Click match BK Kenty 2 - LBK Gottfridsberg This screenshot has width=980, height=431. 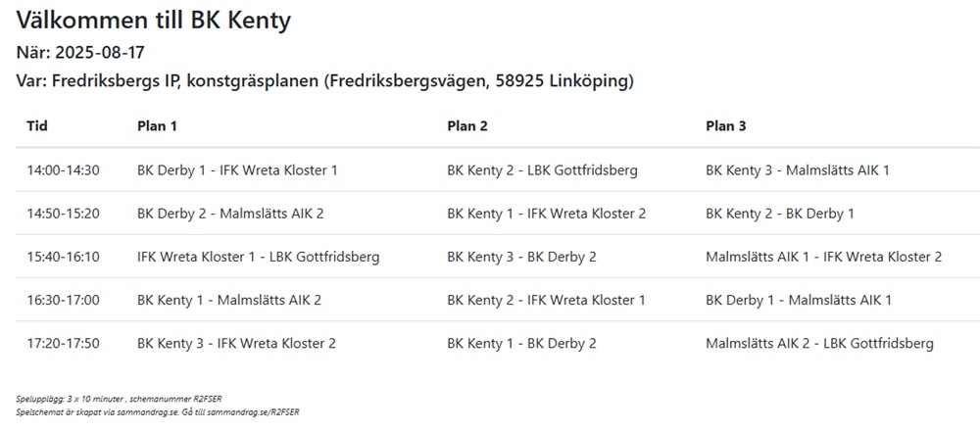[x=542, y=170]
